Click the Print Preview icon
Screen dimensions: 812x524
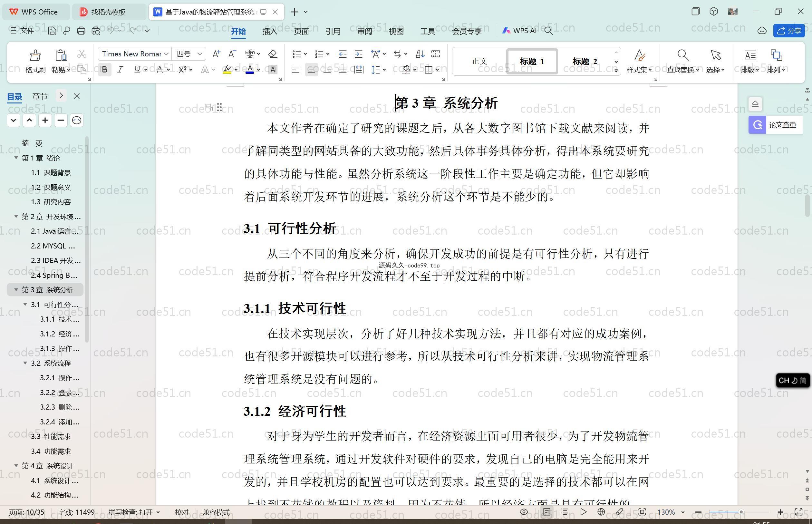coord(96,31)
